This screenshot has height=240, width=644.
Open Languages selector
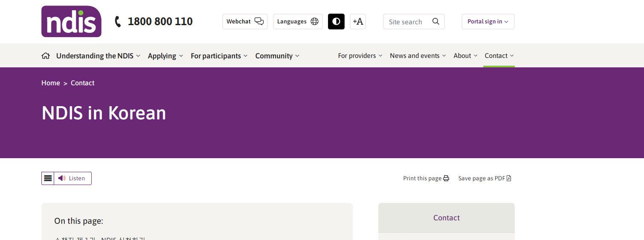[x=298, y=21]
